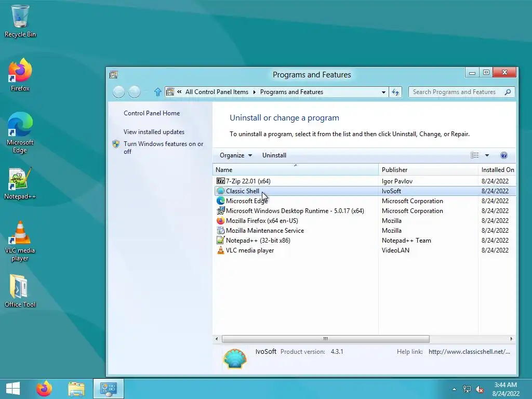
Task: Open the Organize dropdown menu
Action: [x=236, y=155]
